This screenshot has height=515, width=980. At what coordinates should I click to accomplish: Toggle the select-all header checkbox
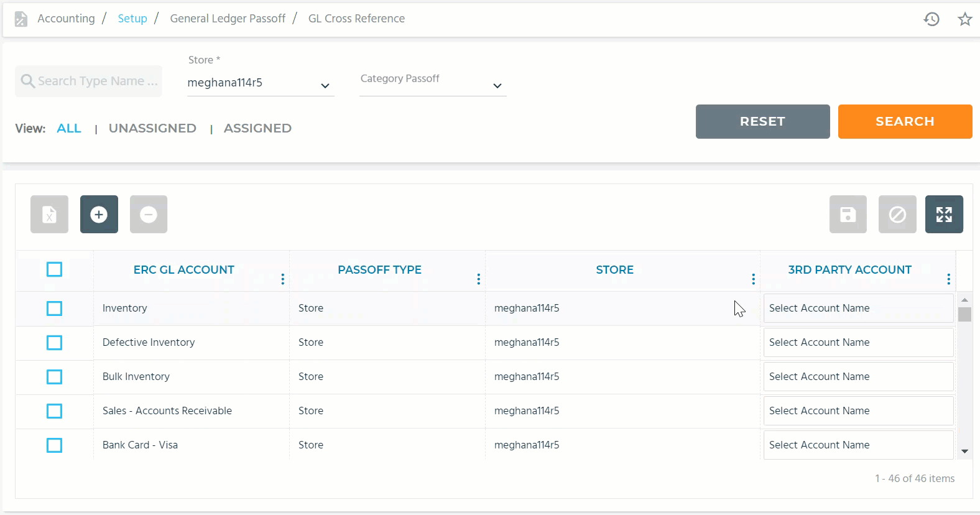pyautogui.click(x=55, y=269)
